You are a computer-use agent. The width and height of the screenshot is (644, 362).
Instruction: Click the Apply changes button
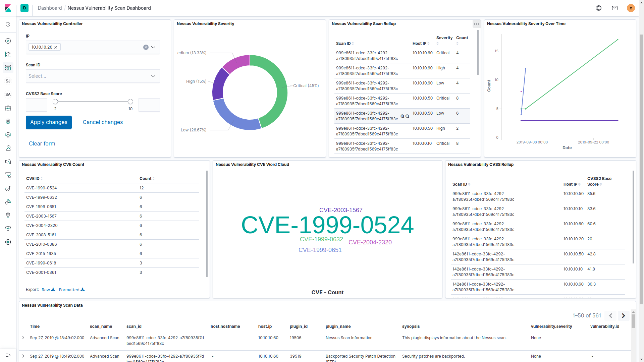pos(49,122)
